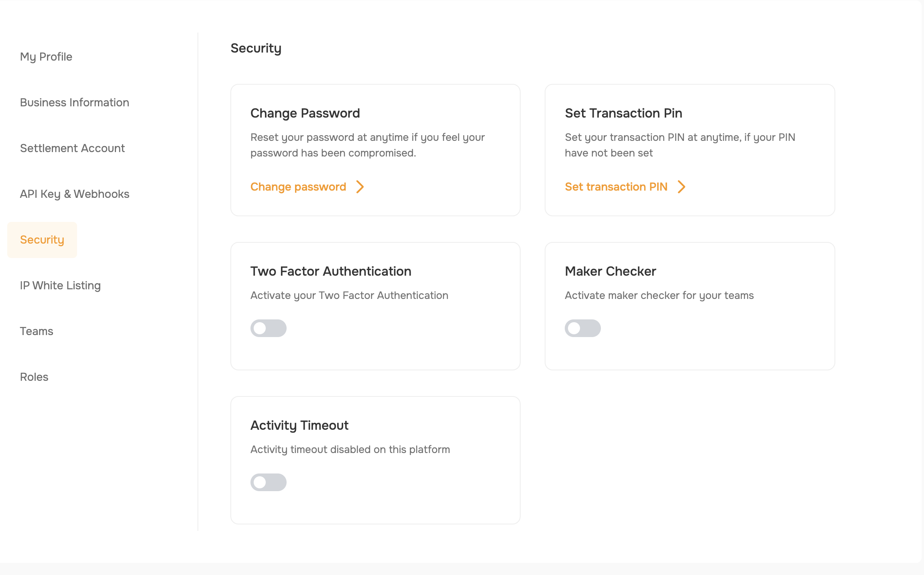Open the Change password link
Image resolution: width=924 pixels, height=575 pixels.
(x=298, y=187)
